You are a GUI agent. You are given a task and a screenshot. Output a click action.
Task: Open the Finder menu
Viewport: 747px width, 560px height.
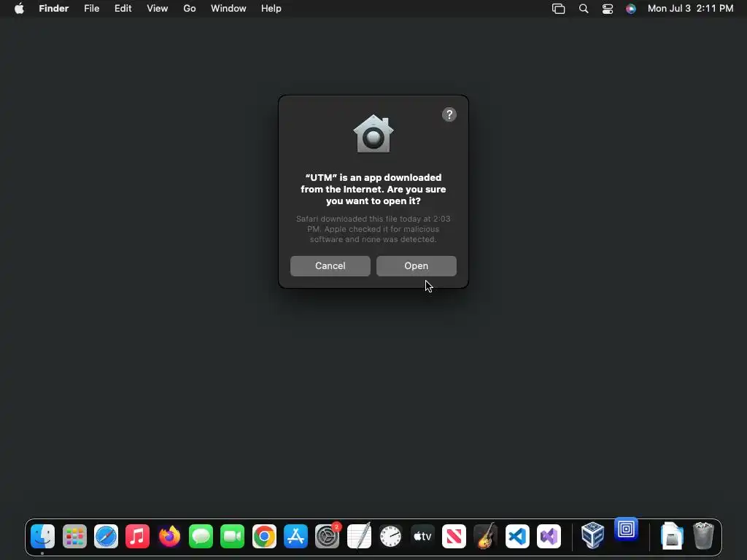point(54,8)
